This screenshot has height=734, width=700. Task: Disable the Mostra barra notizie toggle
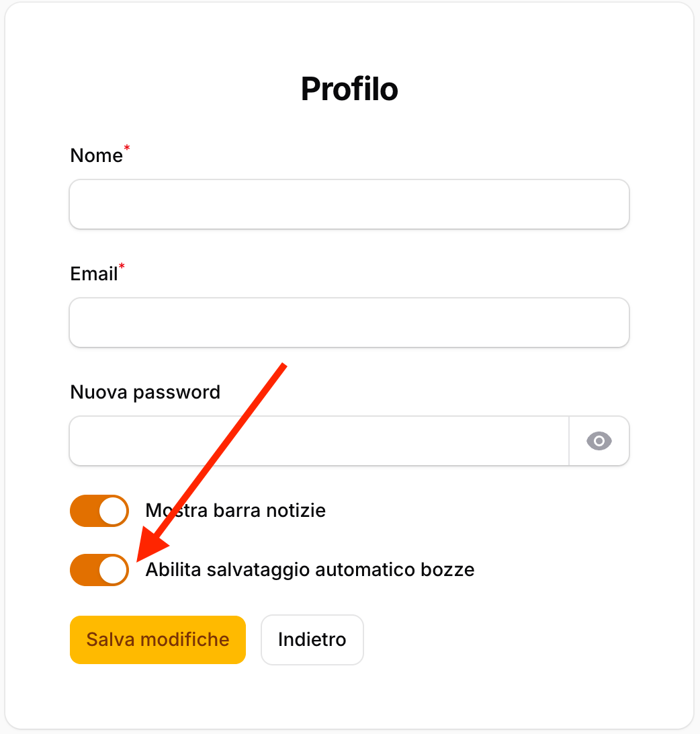[x=99, y=511]
